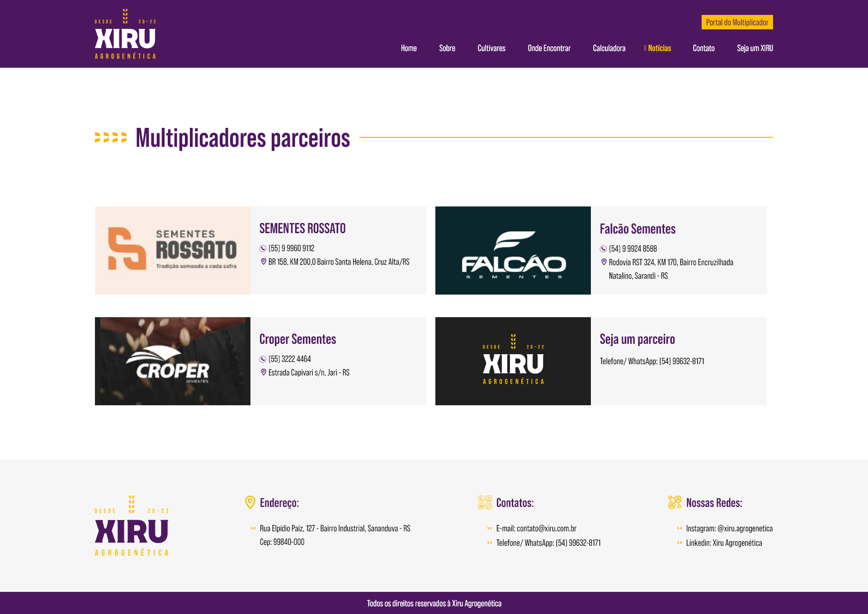The image size is (868, 614).
Task: Click the Croper Sementes logo image
Action: (x=172, y=361)
